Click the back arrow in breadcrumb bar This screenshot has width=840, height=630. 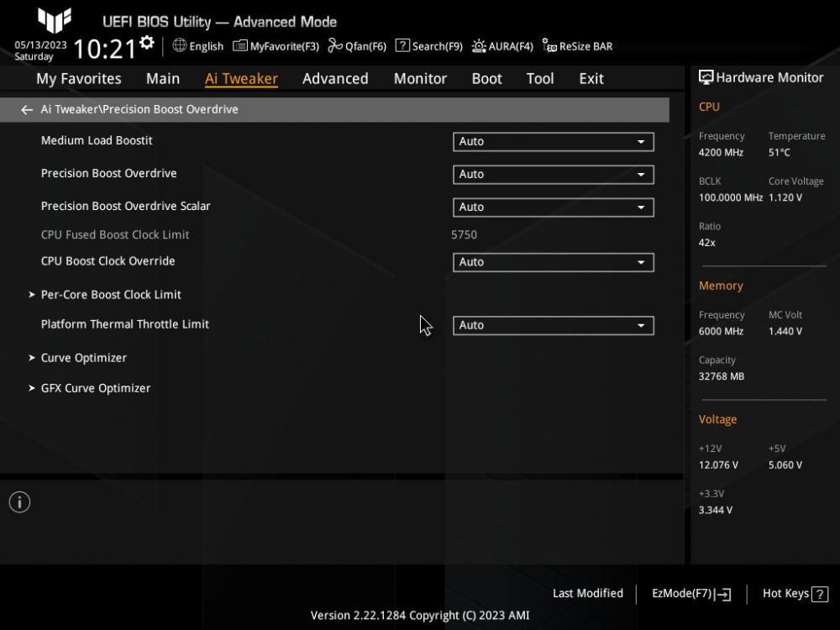tap(27, 110)
